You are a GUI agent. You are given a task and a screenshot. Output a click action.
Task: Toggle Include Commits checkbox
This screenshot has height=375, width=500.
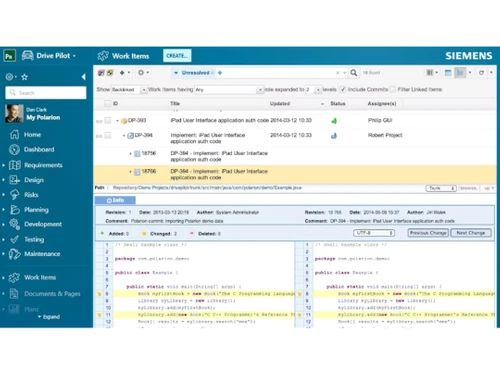click(343, 89)
